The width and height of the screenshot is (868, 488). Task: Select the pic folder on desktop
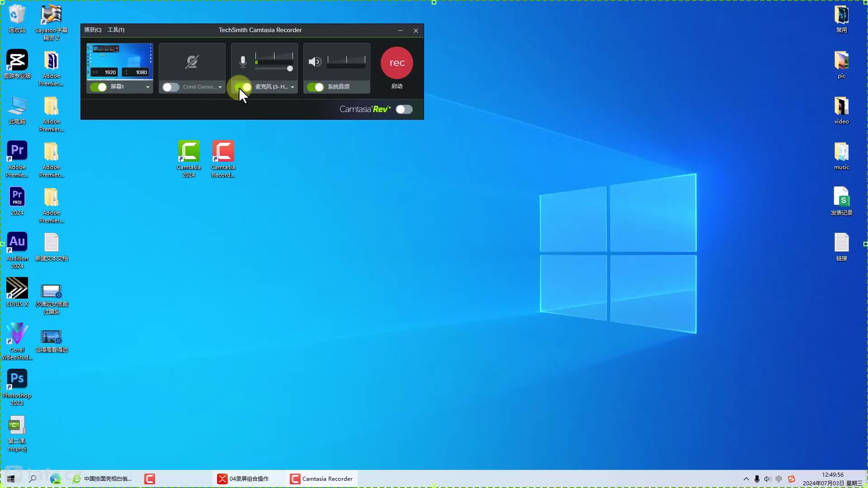pyautogui.click(x=841, y=65)
